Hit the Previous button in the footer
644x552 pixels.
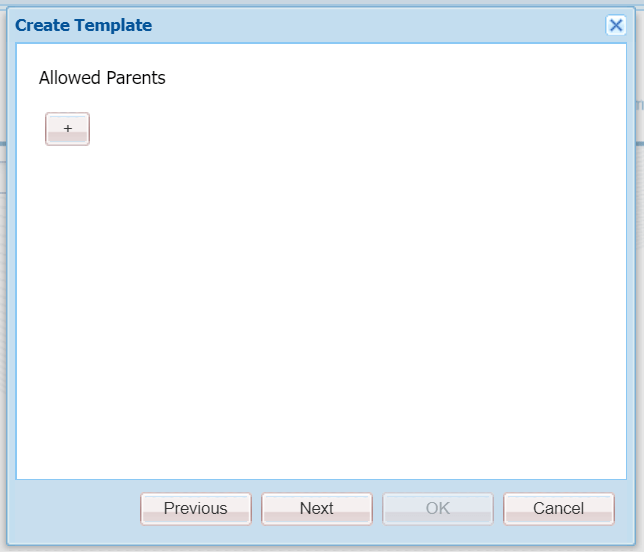tap(196, 509)
